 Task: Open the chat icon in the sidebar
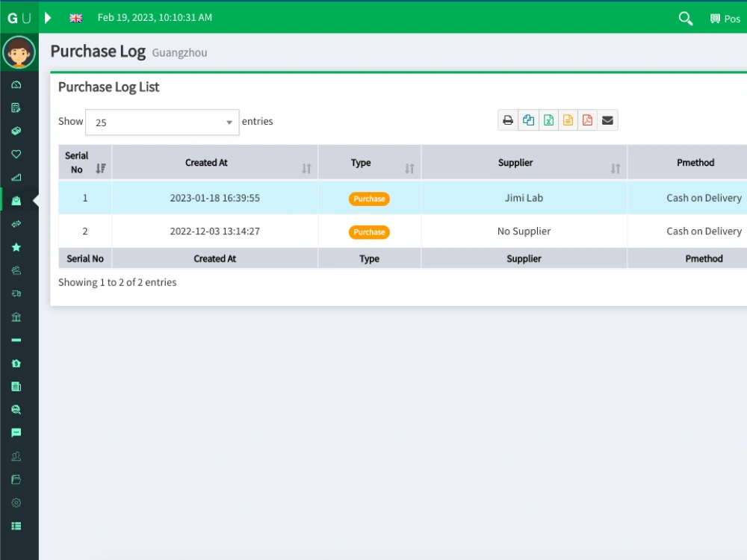(16, 432)
